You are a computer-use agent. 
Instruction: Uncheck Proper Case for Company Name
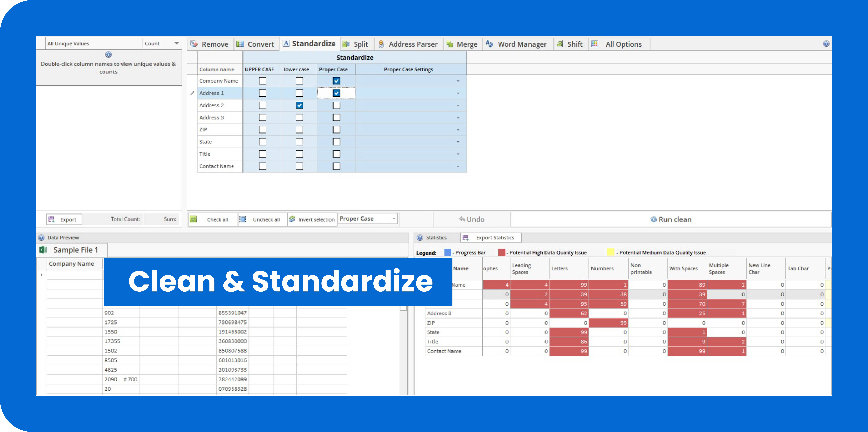click(336, 81)
